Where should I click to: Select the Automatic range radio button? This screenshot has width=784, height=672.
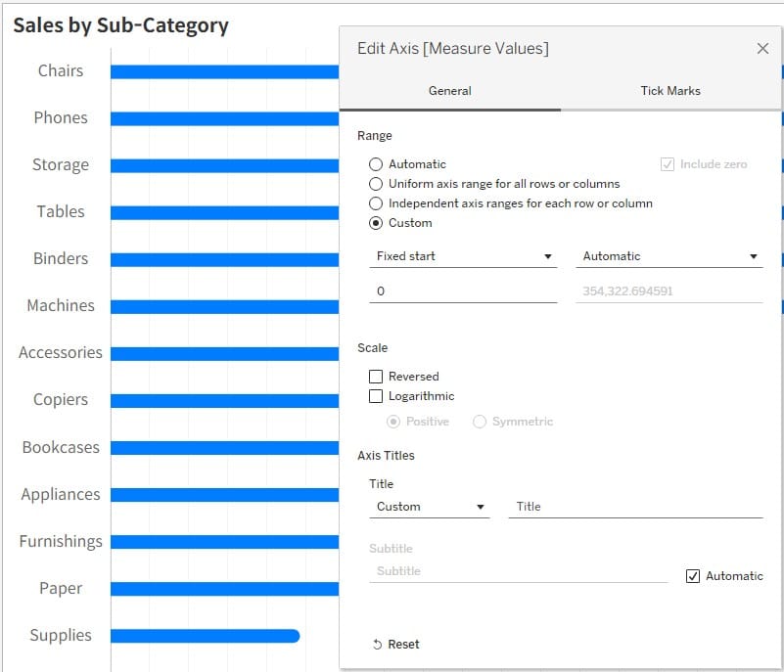pyautogui.click(x=376, y=164)
